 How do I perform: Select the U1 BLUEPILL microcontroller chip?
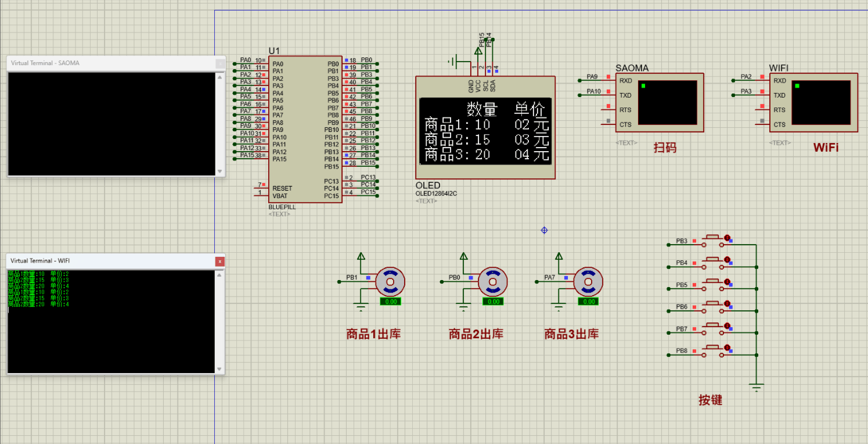click(304, 129)
